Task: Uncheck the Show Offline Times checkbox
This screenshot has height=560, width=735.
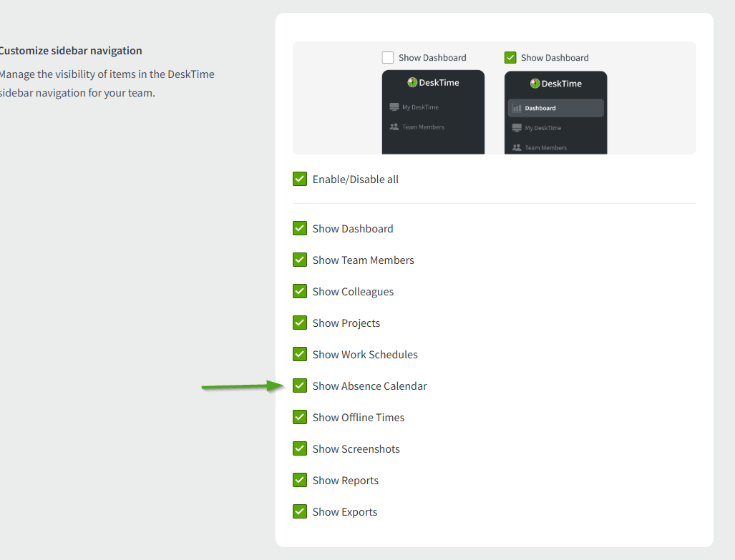Action: (x=300, y=417)
